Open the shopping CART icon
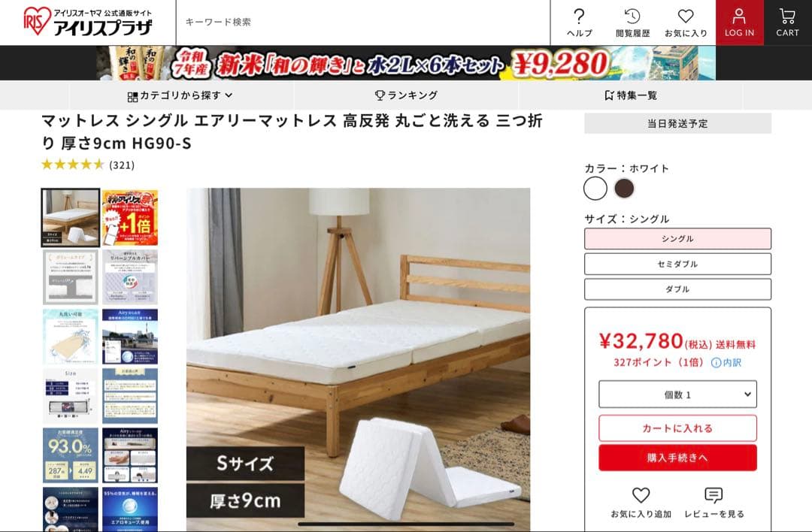 pyautogui.click(x=787, y=17)
